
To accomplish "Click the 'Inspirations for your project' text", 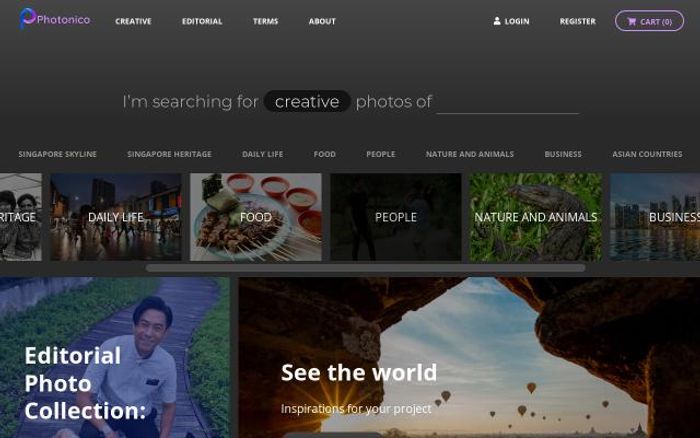I will 356,409.
